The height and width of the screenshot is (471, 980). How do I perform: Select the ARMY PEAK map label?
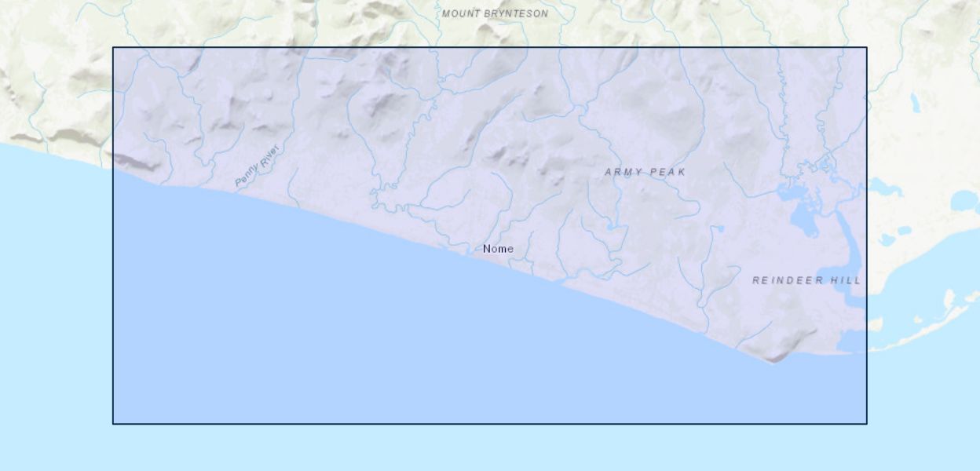[645, 172]
